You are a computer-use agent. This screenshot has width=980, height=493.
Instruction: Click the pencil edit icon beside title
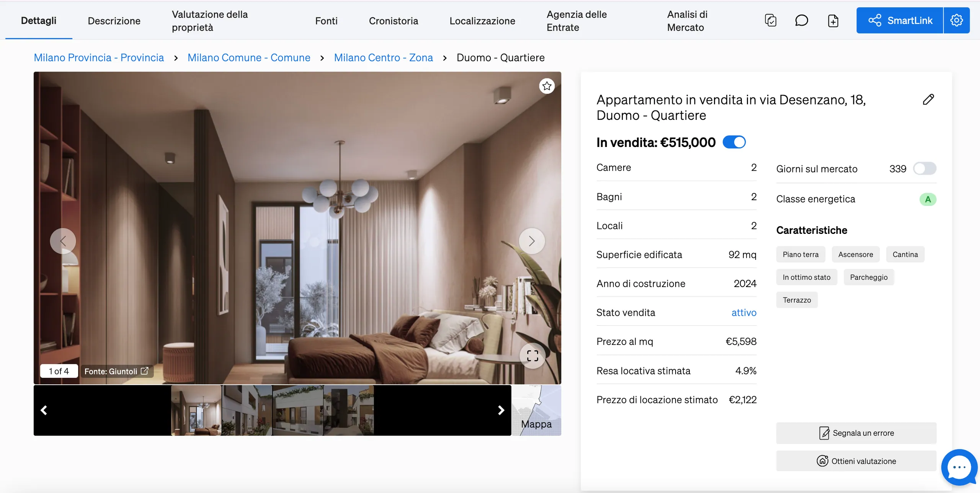(928, 100)
